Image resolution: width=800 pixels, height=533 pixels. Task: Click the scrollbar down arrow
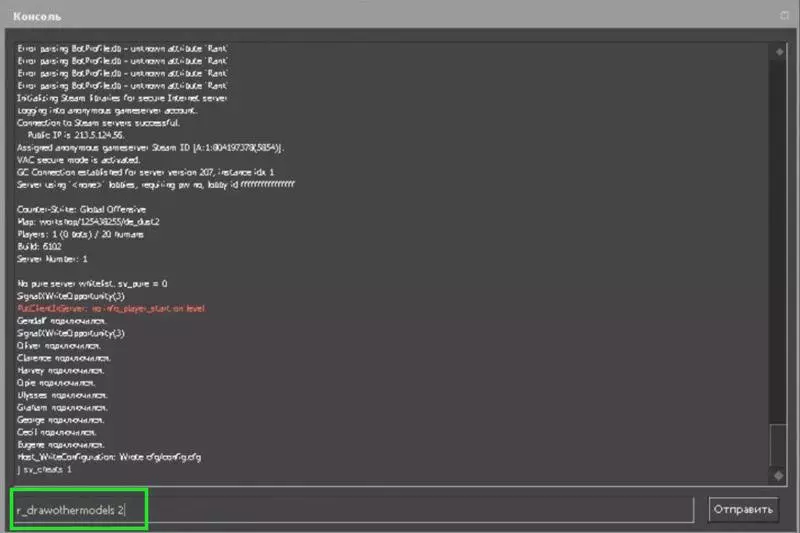click(779, 475)
